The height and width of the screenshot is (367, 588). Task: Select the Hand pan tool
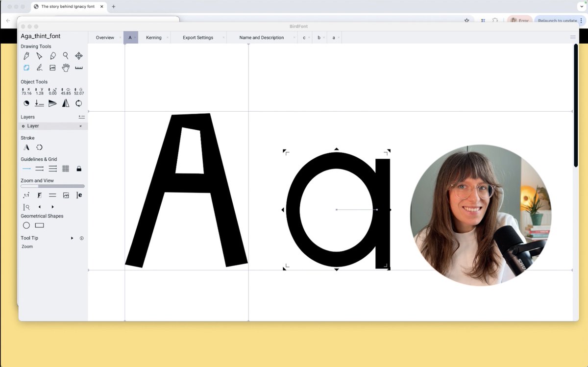[66, 68]
